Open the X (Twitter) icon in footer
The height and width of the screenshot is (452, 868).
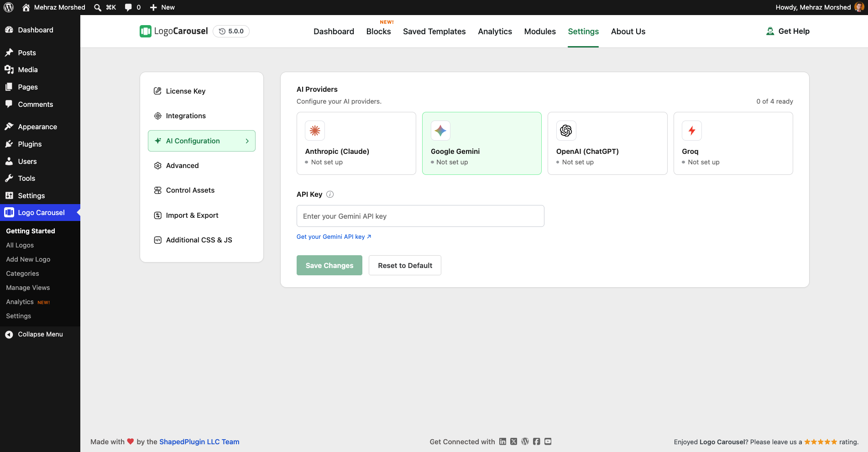pos(514,441)
